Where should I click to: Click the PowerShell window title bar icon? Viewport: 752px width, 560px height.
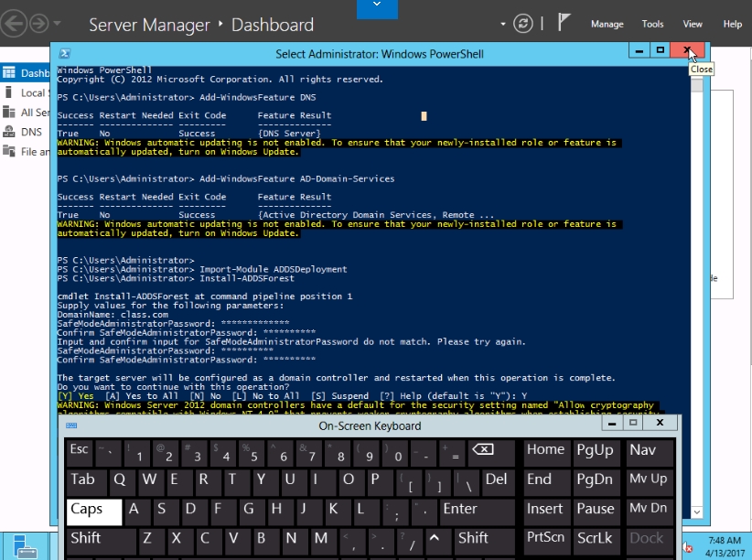(66, 54)
